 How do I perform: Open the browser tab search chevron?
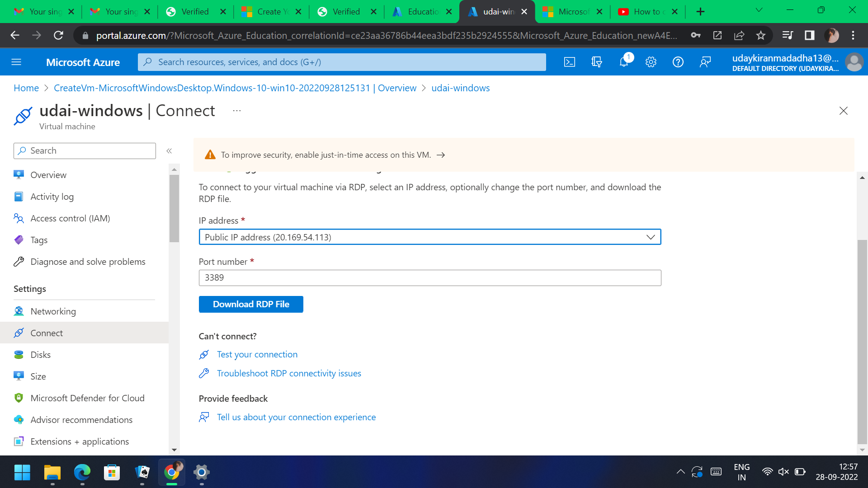[x=759, y=9]
